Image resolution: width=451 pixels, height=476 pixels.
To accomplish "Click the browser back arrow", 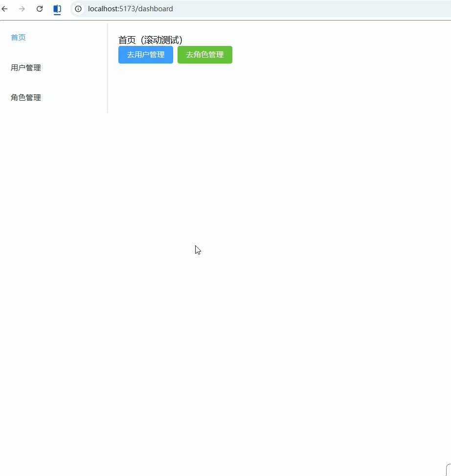I will coord(5,9).
